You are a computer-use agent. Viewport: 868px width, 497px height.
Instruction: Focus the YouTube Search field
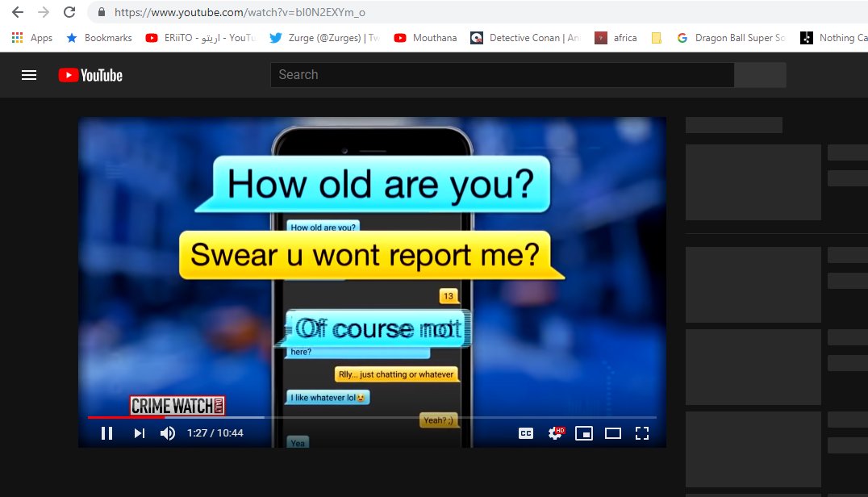[502, 75]
